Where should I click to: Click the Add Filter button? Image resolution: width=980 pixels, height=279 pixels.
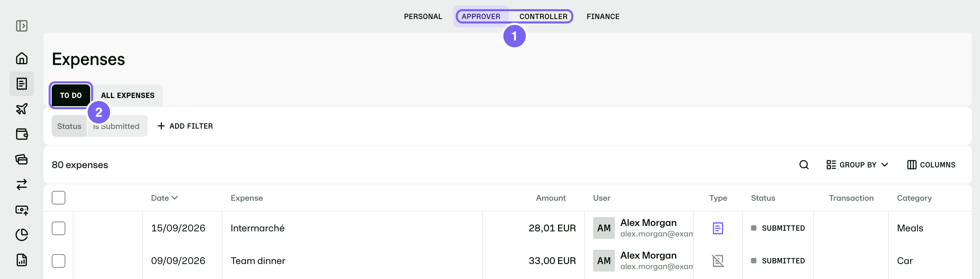point(185,126)
